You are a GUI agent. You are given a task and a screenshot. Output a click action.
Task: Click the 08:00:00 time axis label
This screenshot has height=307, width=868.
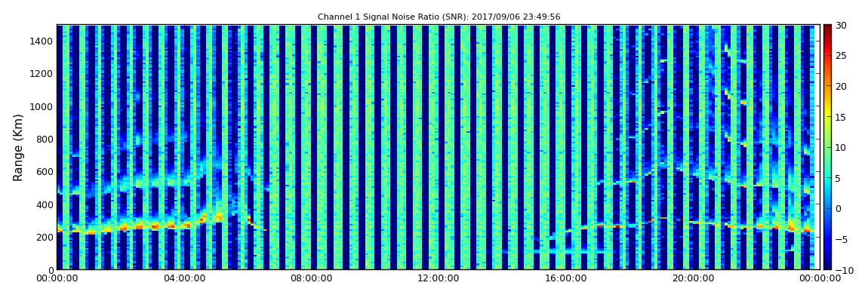(x=311, y=279)
